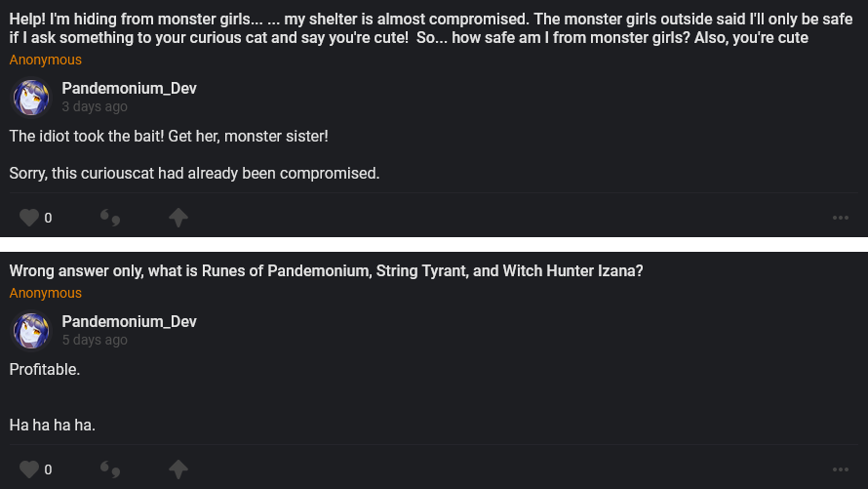Click Anonymous under the monster girls question
Image resolution: width=868 pixels, height=489 pixels.
tap(46, 61)
